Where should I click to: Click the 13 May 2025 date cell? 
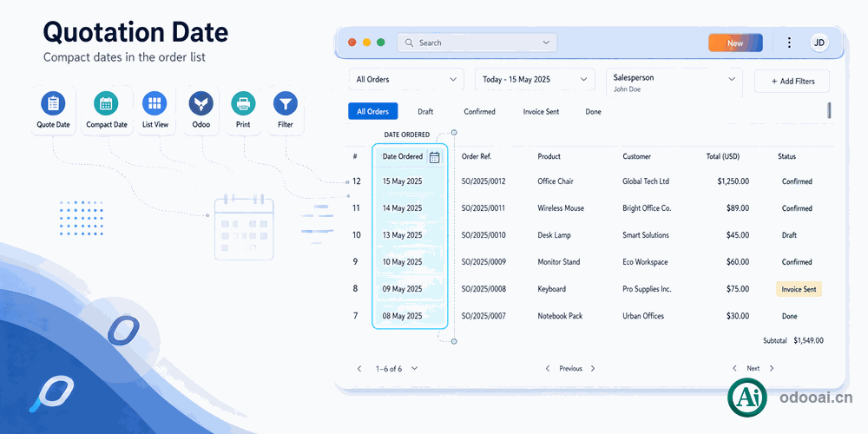(x=403, y=234)
